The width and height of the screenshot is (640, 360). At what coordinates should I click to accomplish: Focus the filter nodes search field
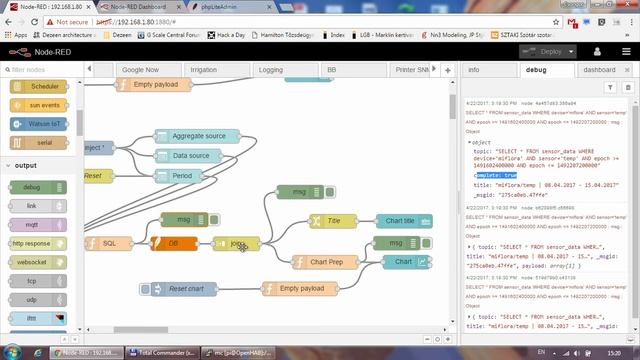(42, 70)
